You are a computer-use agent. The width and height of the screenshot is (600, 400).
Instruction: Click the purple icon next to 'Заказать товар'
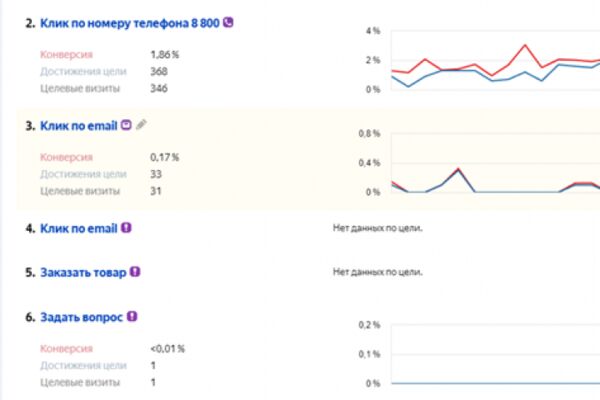[x=135, y=272]
